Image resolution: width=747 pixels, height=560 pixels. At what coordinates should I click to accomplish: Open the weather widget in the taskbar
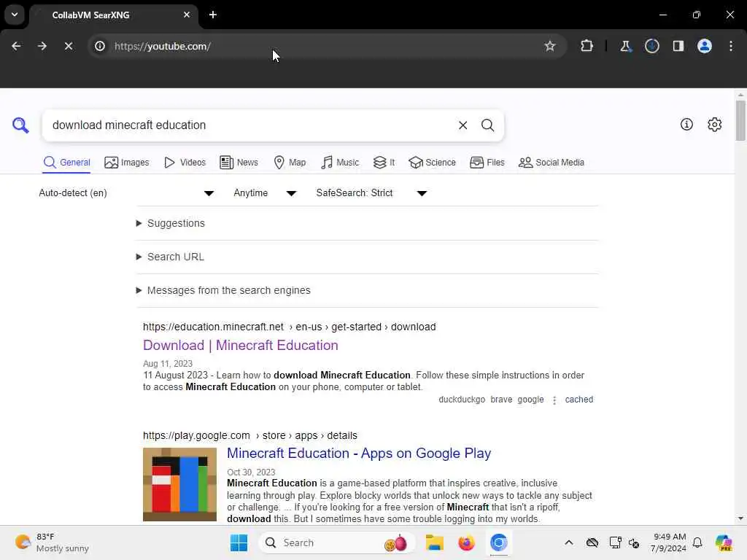point(52,542)
